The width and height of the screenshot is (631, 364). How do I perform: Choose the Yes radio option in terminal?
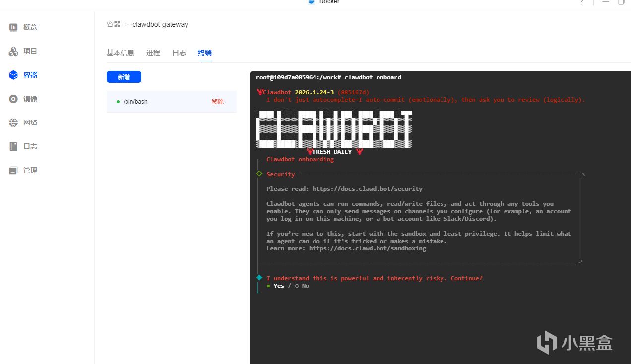click(275, 286)
